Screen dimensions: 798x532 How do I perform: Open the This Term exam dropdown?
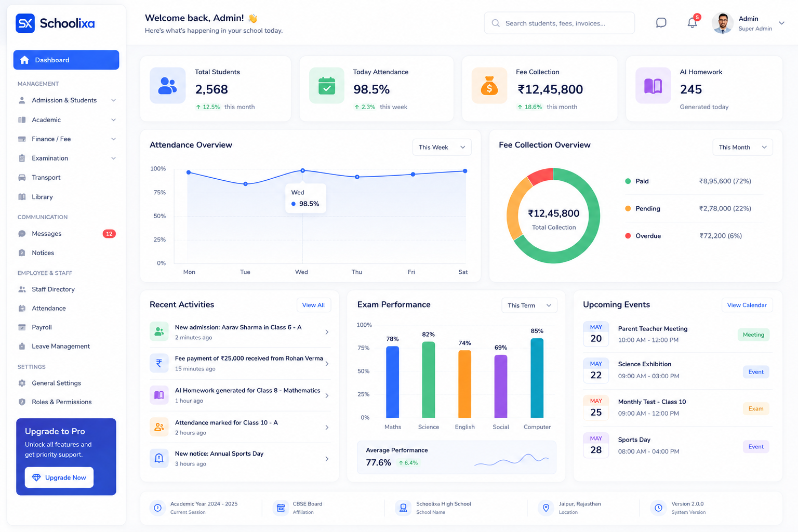click(529, 305)
